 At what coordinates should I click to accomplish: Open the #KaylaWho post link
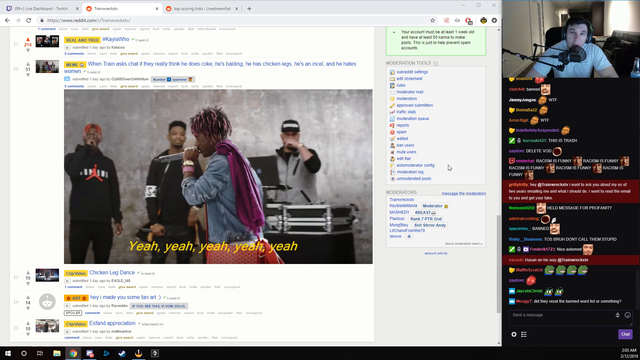(x=116, y=39)
